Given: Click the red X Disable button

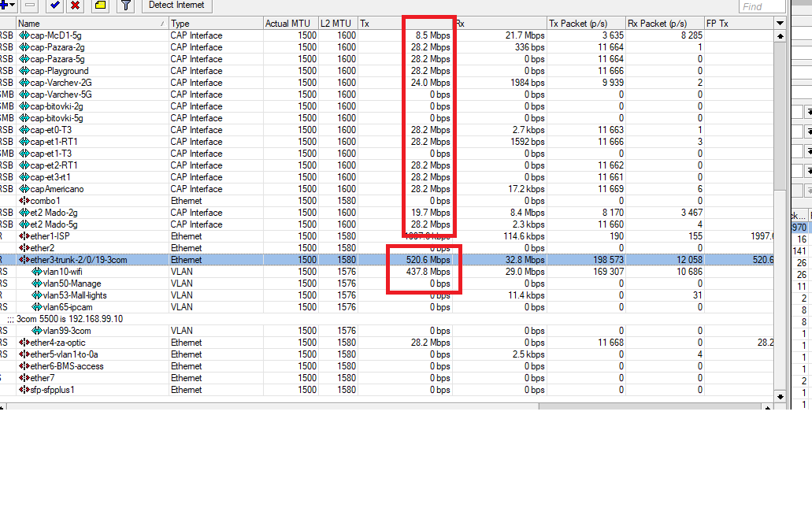Looking at the screenshot, I should pyautogui.click(x=75, y=6).
